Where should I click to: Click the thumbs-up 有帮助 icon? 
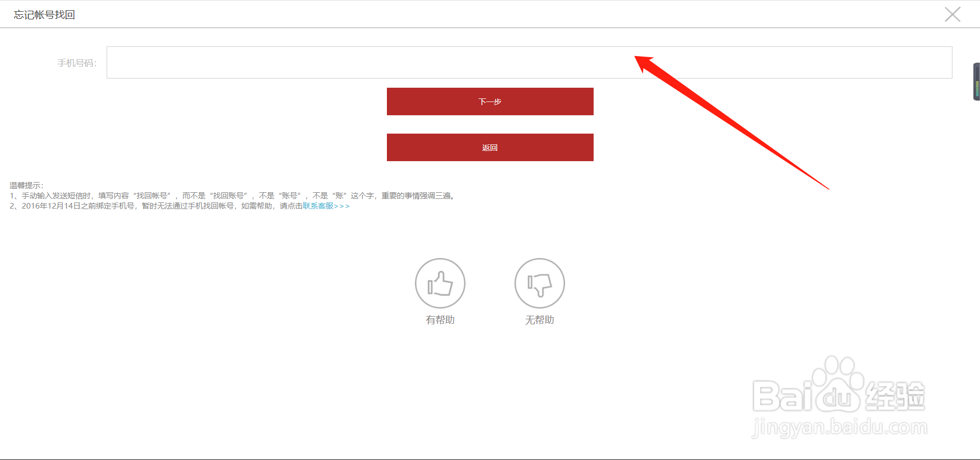[440, 283]
